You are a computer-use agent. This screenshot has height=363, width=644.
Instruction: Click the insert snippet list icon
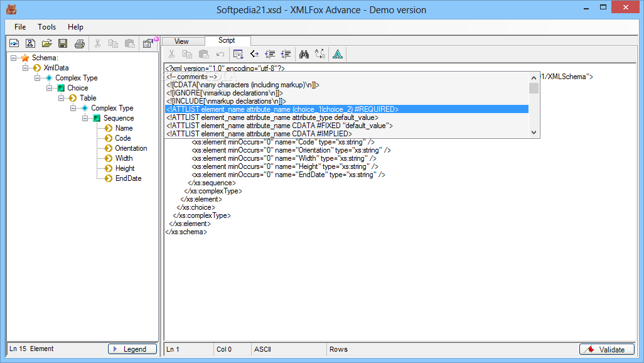click(238, 54)
